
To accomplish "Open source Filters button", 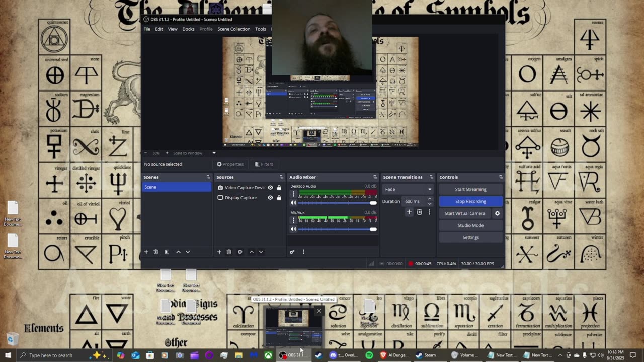I will 264,164.
